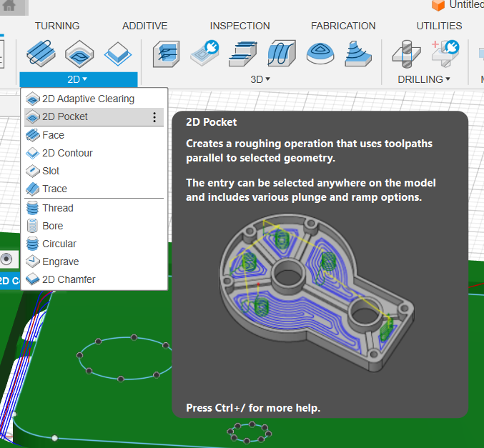Open the 2D dropdown menu header
This screenshot has height=448, width=484.
tap(79, 79)
